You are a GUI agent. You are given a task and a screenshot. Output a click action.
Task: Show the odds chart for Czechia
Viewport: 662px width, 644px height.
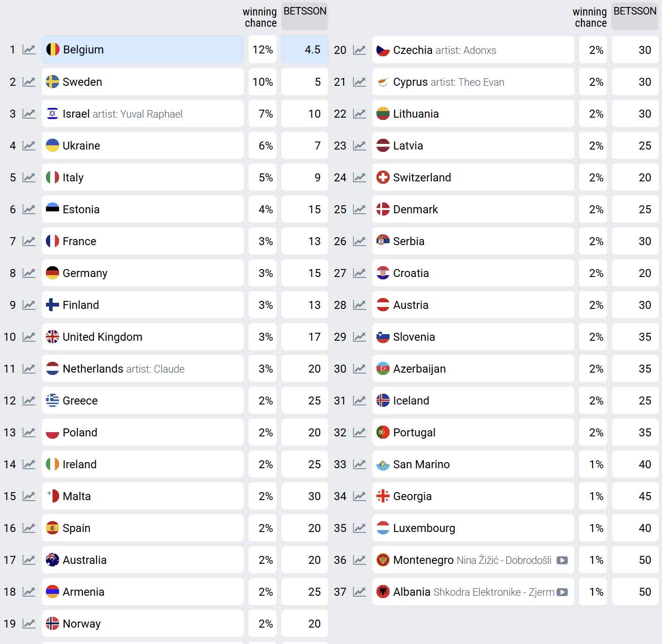click(x=359, y=50)
